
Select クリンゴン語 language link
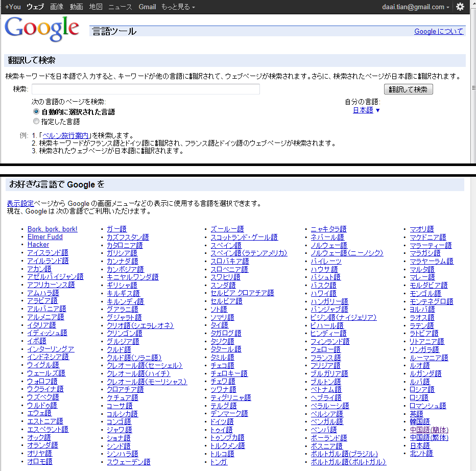pyautogui.click(x=125, y=334)
